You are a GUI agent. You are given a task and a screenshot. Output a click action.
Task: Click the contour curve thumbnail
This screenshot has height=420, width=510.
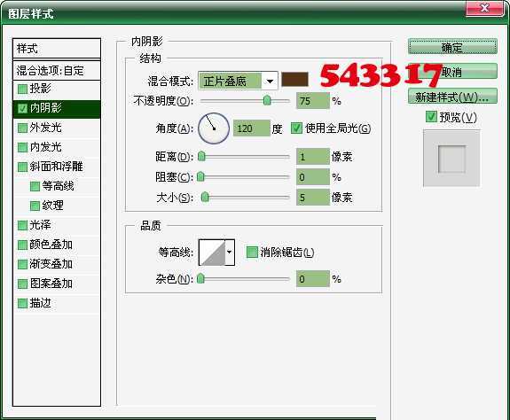(x=212, y=252)
